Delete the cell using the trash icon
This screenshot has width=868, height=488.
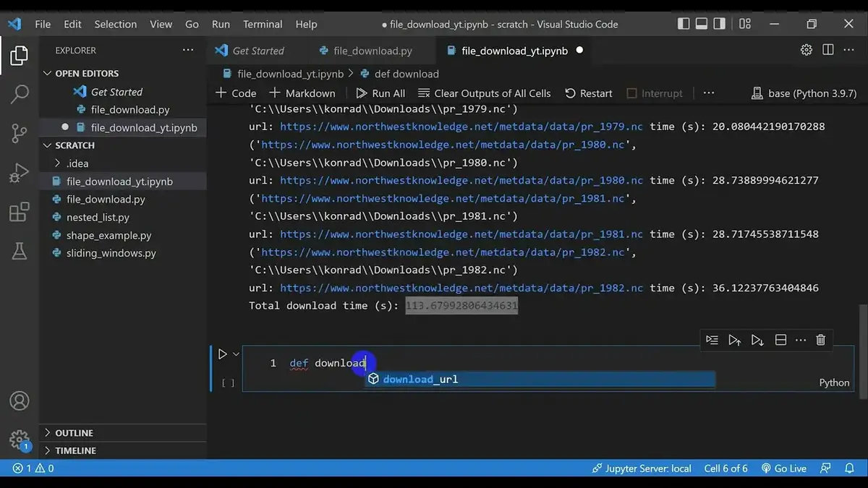point(820,340)
